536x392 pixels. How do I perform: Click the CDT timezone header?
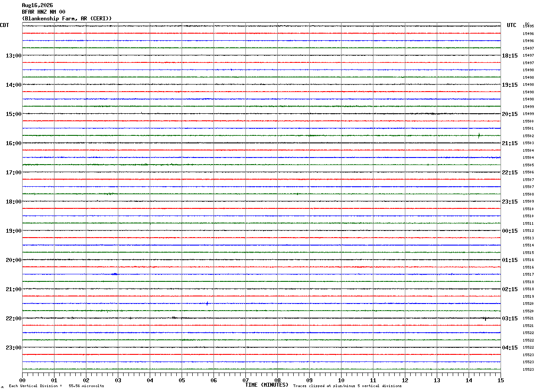tap(4, 25)
